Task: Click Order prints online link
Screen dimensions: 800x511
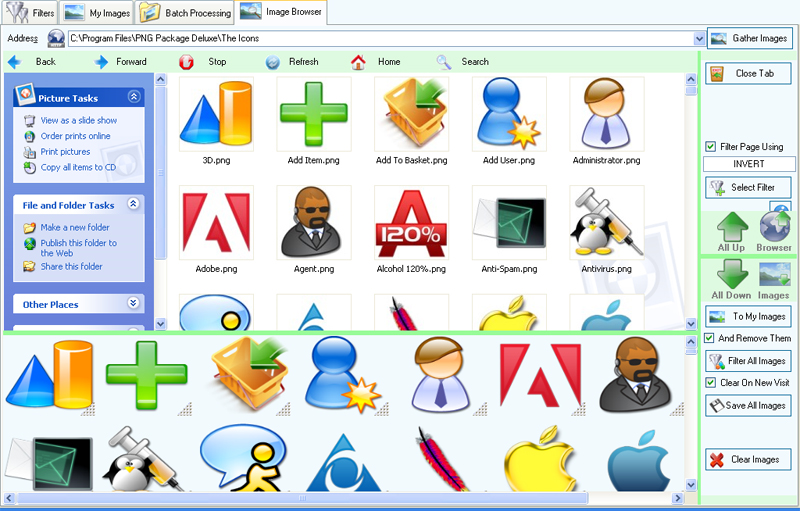Action: (x=76, y=136)
